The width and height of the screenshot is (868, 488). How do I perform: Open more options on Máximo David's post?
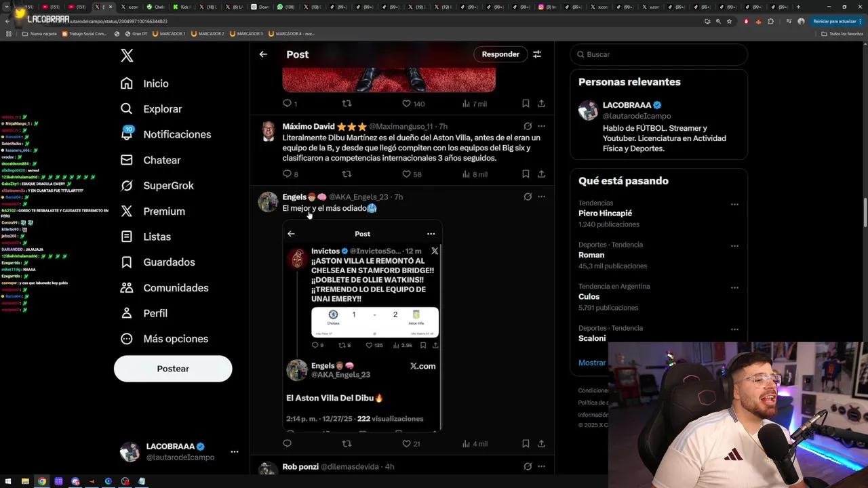[x=541, y=126]
